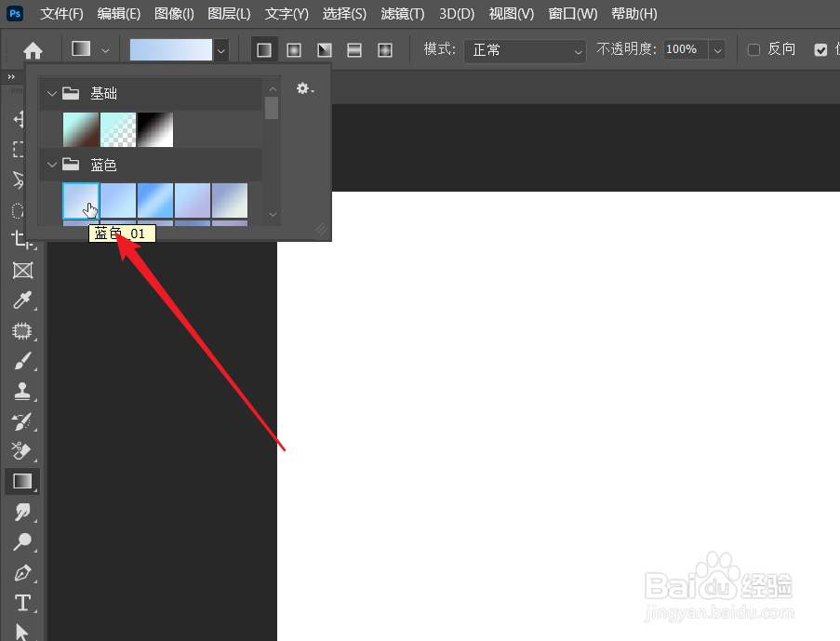Click the gradient panel scroll down arrow
840x641 pixels.
click(273, 214)
